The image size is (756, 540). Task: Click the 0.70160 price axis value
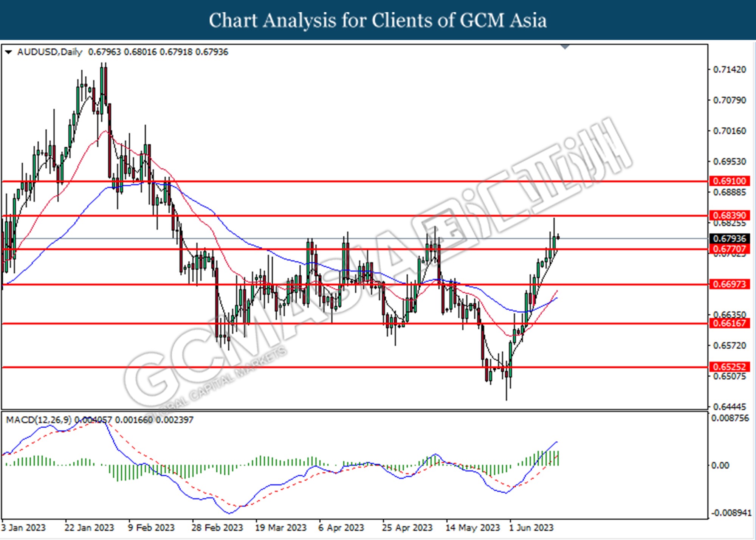click(x=730, y=131)
